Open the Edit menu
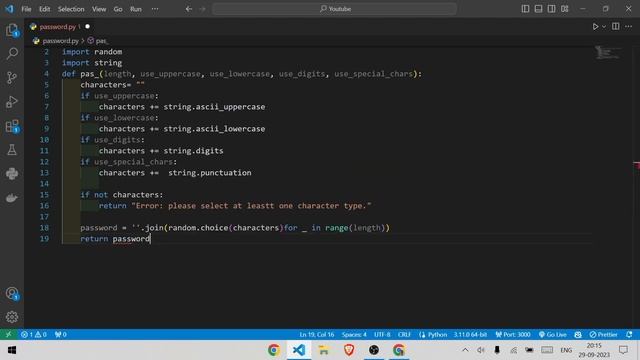The height and width of the screenshot is (360, 640). click(44, 9)
